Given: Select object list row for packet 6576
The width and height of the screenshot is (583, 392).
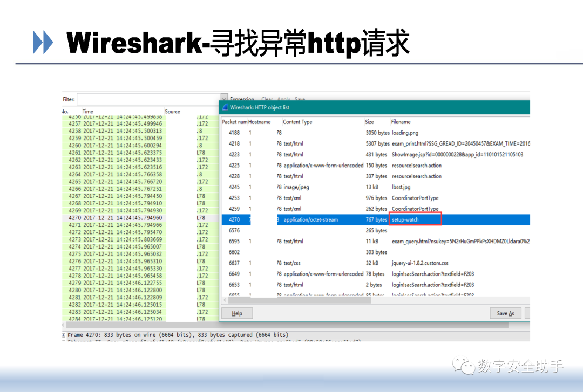Looking at the screenshot, I should click(376, 230).
